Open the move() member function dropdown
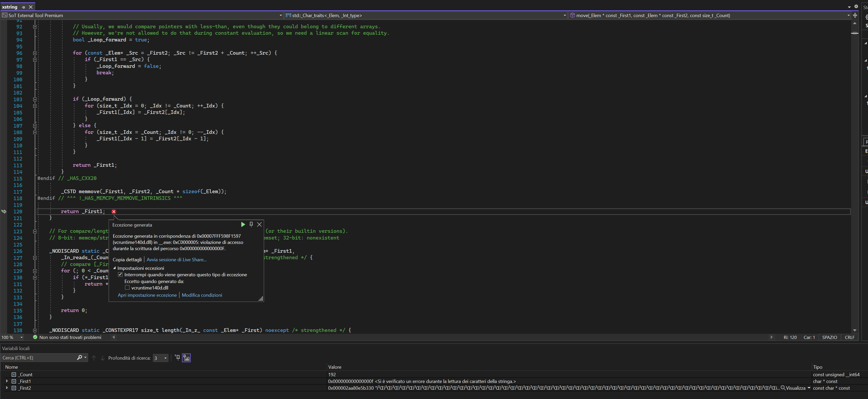The width and height of the screenshot is (868, 399). point(849,16)
